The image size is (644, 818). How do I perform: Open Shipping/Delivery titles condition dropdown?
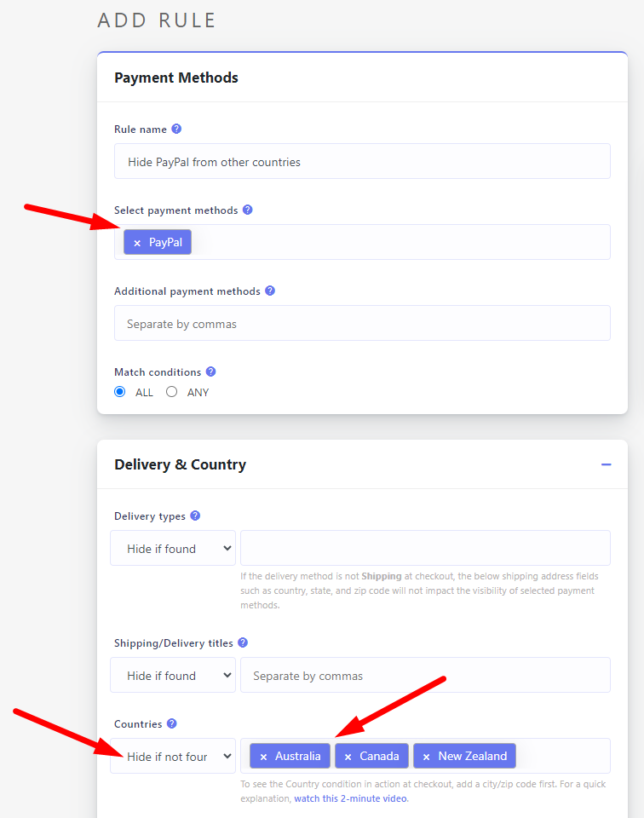[x=173, y=676]
